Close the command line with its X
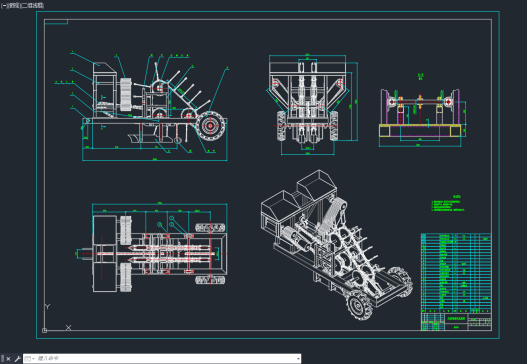This screenshot has height=364, width=527. pyautogui.click(x=8, y=359)
